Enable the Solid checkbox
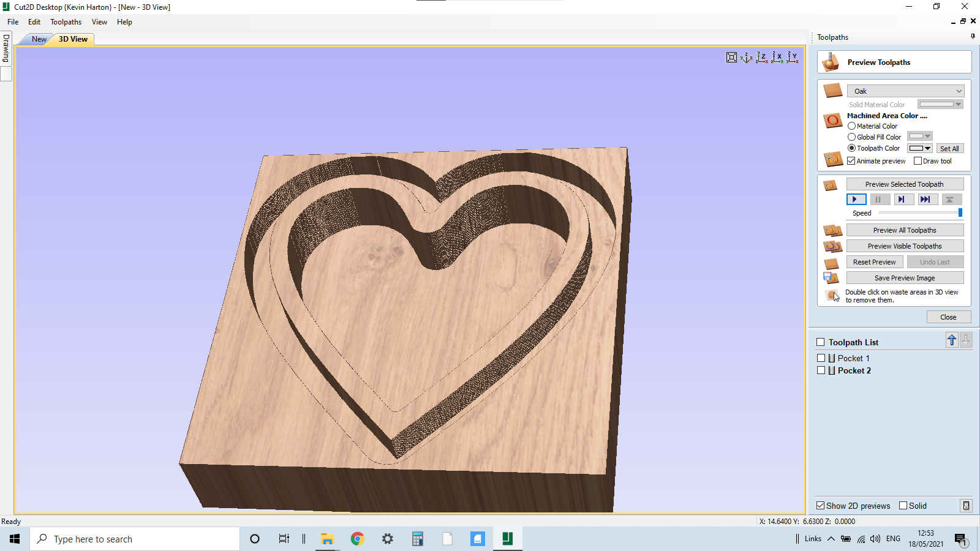Viewport: 980px width, 551px height. (903, 506)
